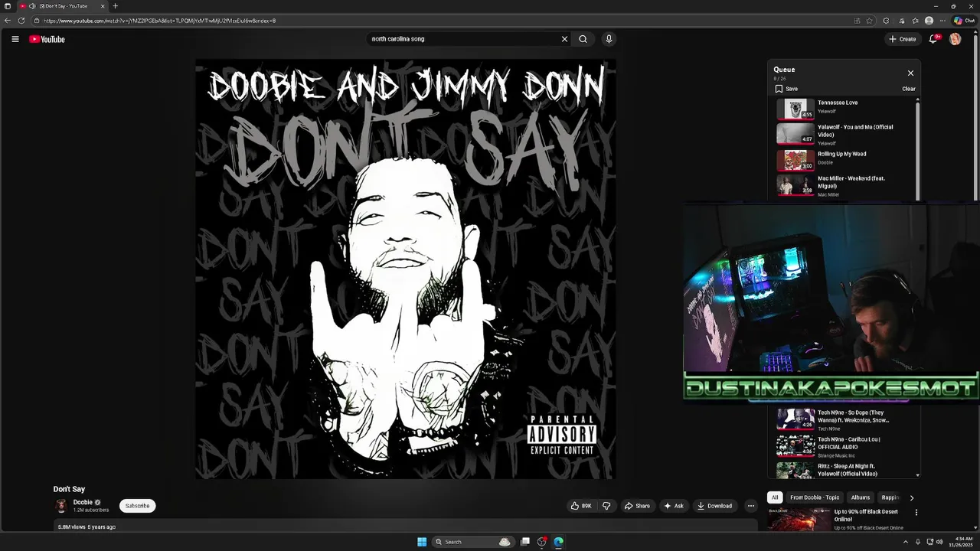Ask about this video
This screenshot has height=551, width=980.
(674, 506)
